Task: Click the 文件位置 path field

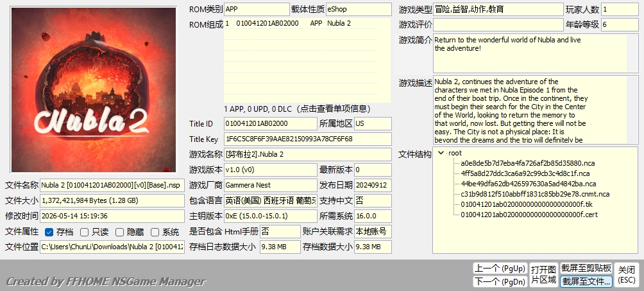Action: coord(112,247)
